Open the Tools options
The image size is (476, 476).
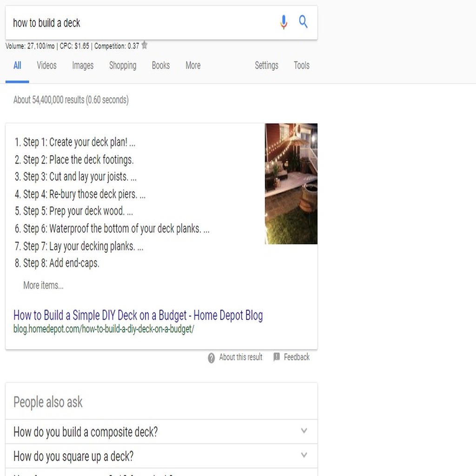pos(301,66)
